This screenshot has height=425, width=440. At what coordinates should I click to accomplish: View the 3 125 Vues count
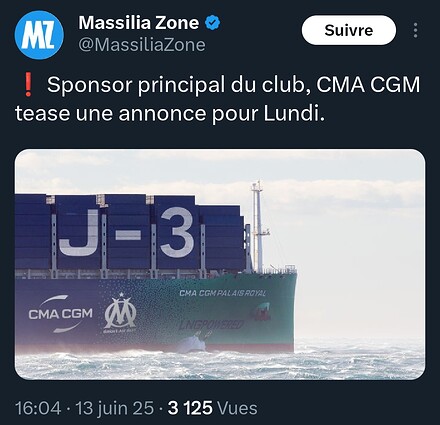pyautogui.click(x=213, y=408)
